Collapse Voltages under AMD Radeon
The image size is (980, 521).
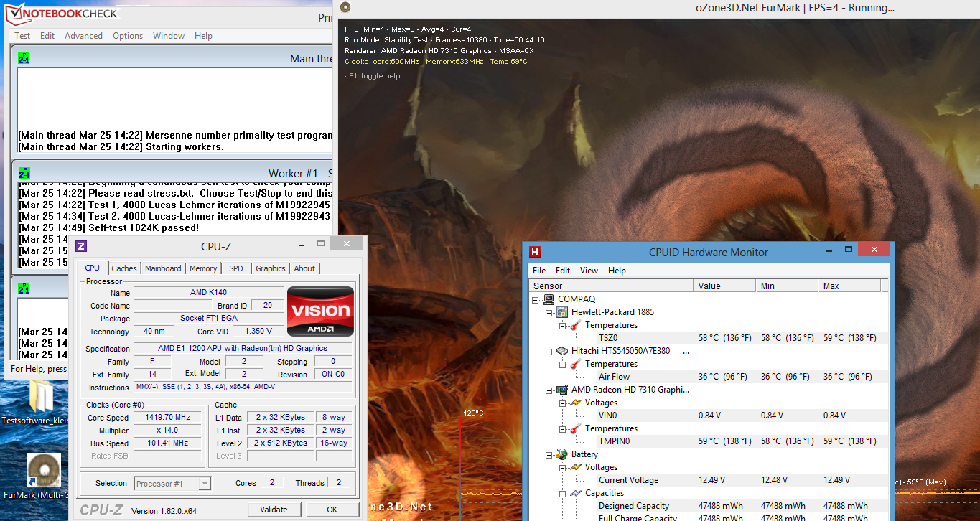click(562, 403)
